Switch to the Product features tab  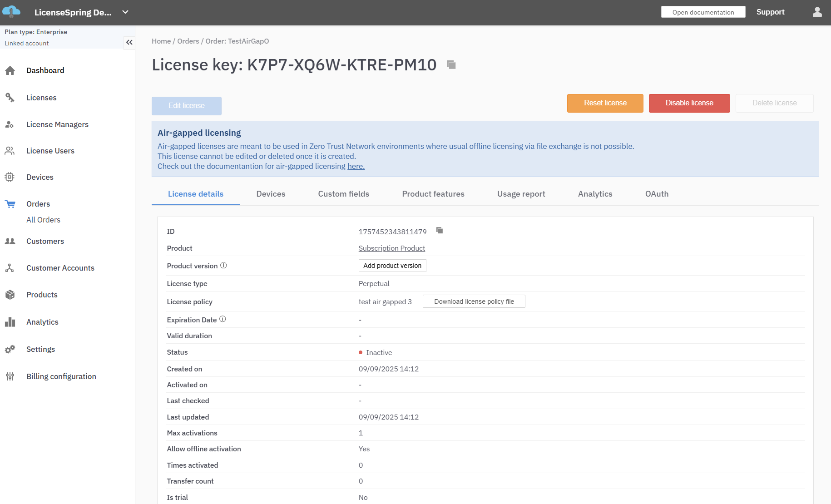pyautogui.click(x=433, y=194)
